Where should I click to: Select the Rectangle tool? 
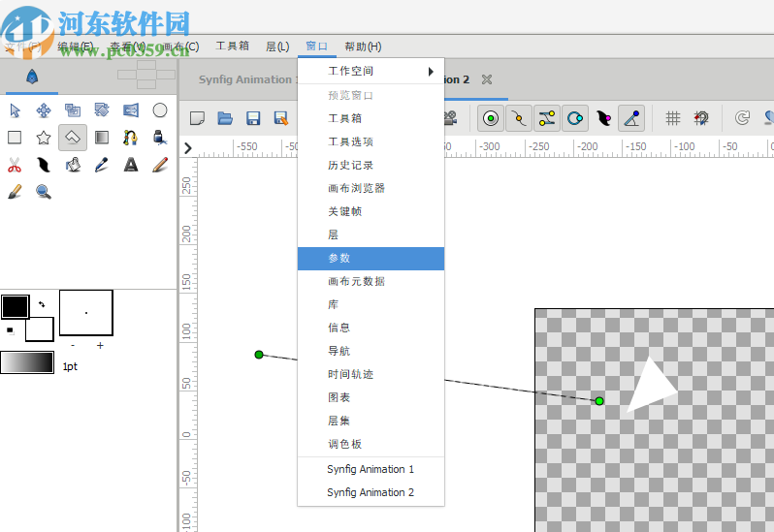tap(15, 138)
